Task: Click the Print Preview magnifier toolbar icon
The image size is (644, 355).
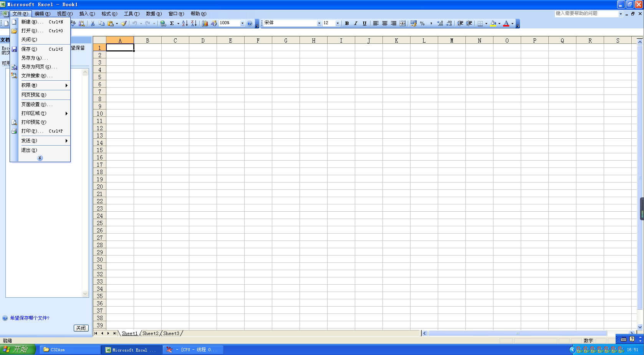Action: click(x=82, y=23)
